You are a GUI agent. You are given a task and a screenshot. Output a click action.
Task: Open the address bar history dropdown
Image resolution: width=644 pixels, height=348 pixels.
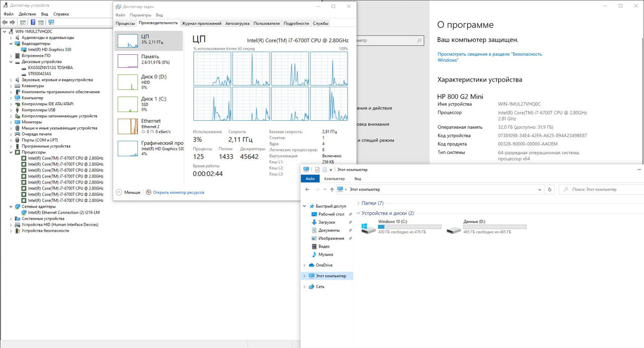tap(539, 190)
